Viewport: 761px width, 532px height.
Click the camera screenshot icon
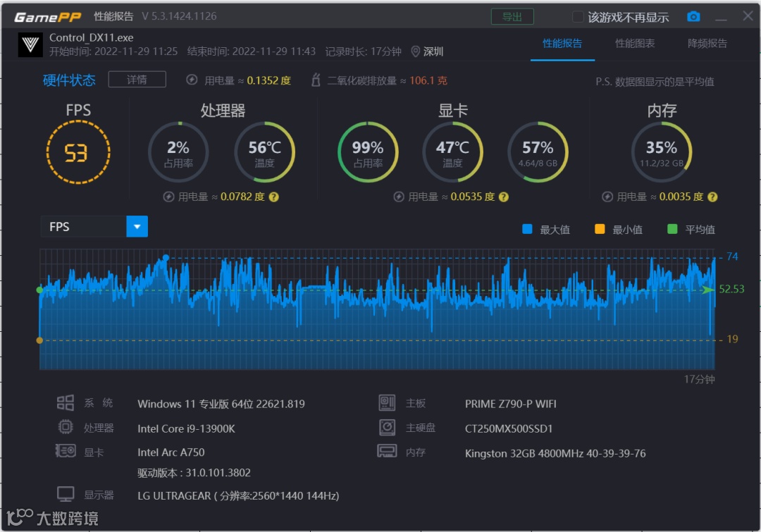[693, 17]
